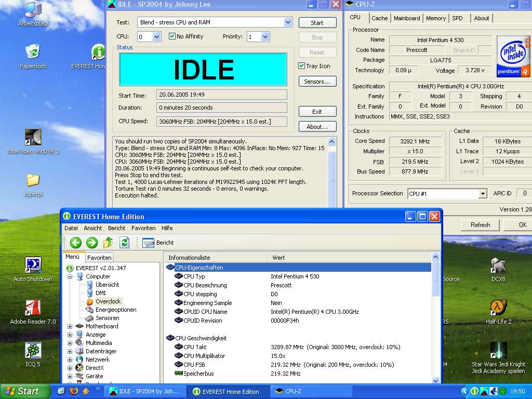Switch to the Favoriten tab in EVEREST
Viewport: 532px width, 399px height.
(x=99, y=258)
